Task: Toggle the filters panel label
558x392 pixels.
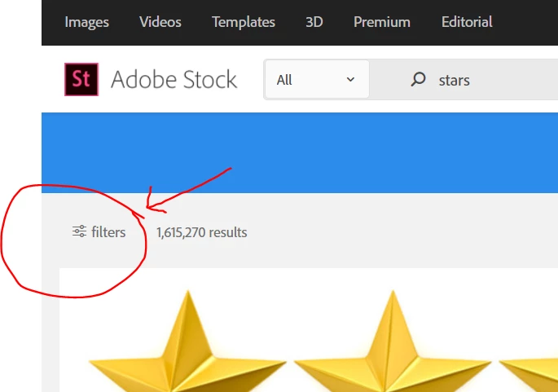Action: point(108,232)
